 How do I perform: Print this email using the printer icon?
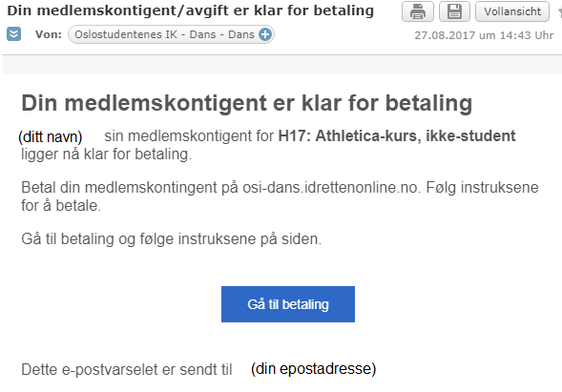coord(418,11)
